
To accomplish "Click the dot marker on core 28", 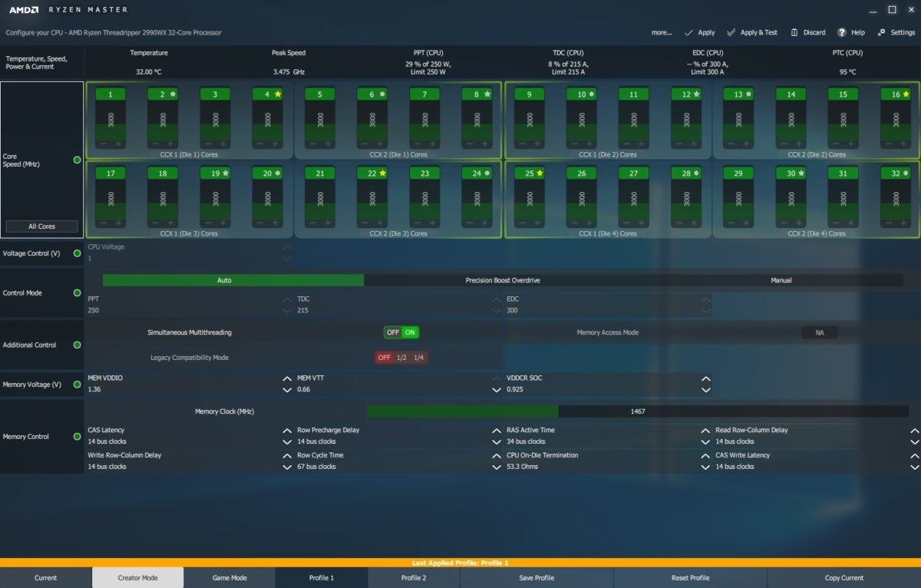I will (697, 173).
